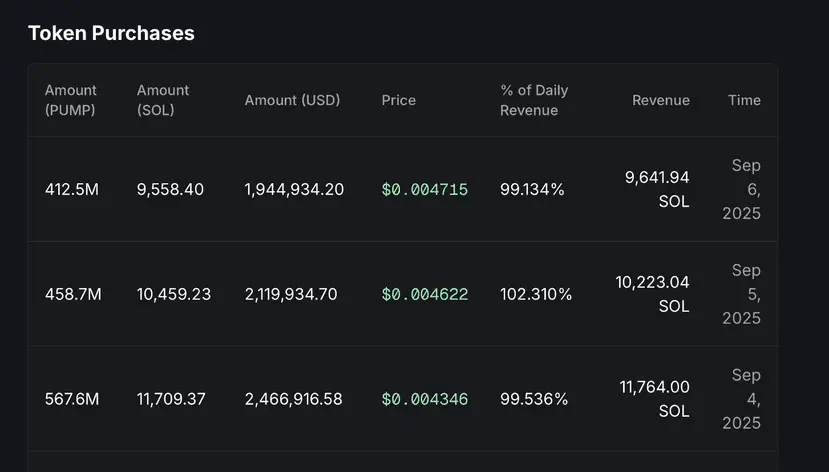Select the 567.6M PUMP amount cell
This screenshot has width=829, height=472.
pyautogui.click(x=72, y=399)
